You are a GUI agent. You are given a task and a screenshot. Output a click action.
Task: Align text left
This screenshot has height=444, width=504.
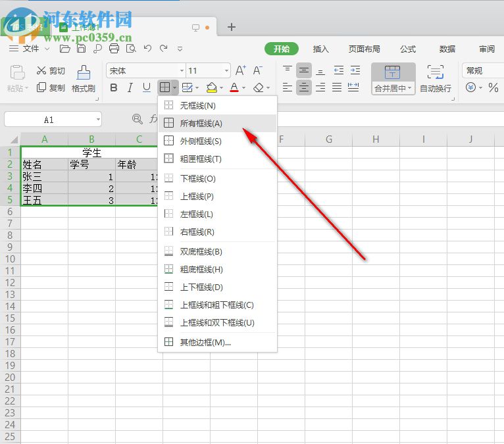coord(288,87)
